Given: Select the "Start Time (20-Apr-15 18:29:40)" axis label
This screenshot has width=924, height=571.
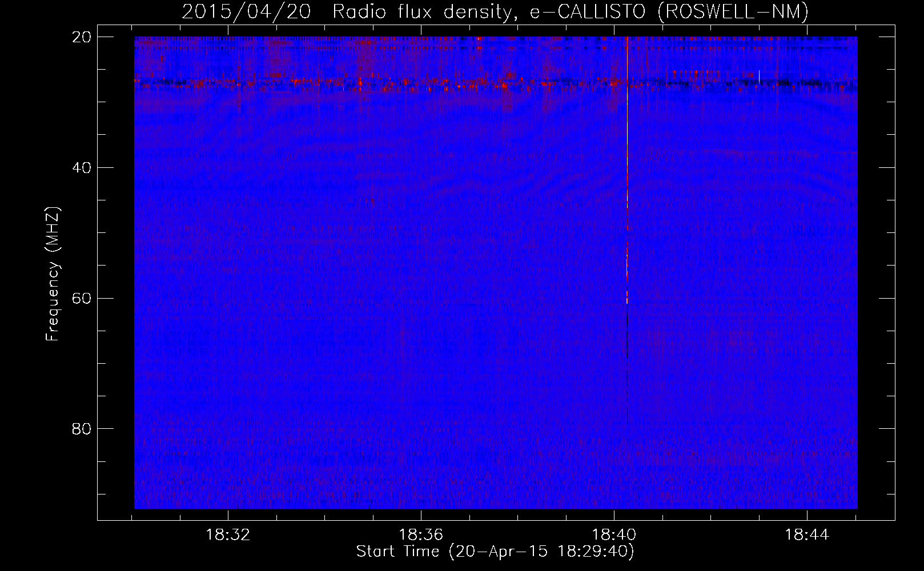Looking at the screenshot, I should pos(495,552).
